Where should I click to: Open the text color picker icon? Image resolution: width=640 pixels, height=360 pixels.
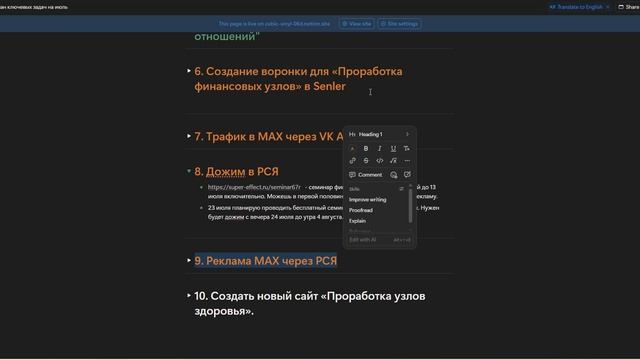353,149
